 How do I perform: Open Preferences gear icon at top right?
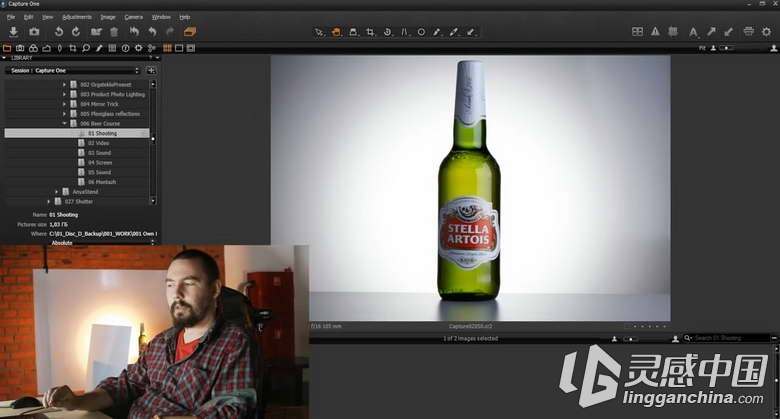[x=767, y=32]
